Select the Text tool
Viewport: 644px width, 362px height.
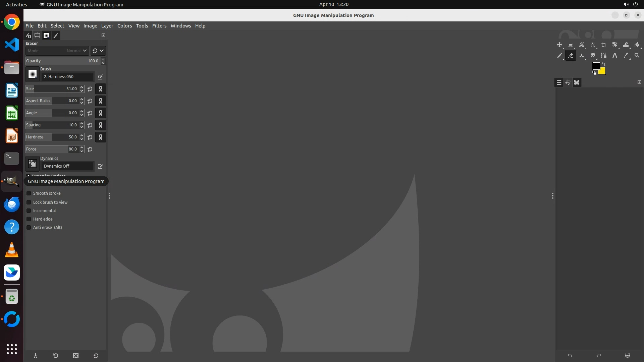615,56
